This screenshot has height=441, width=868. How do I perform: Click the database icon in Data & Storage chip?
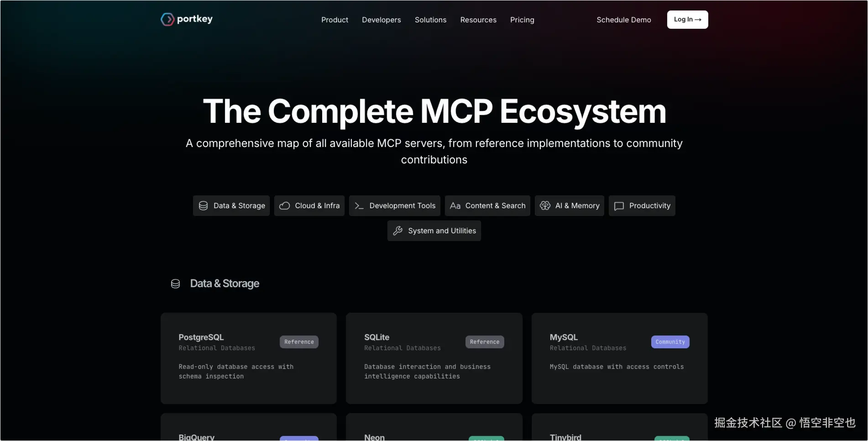tap(204, 206)
